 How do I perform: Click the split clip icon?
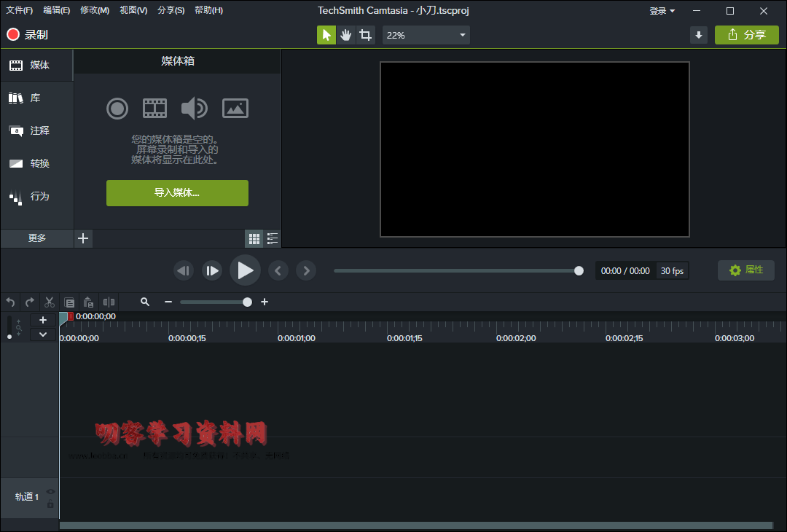[x=109, y=302]
